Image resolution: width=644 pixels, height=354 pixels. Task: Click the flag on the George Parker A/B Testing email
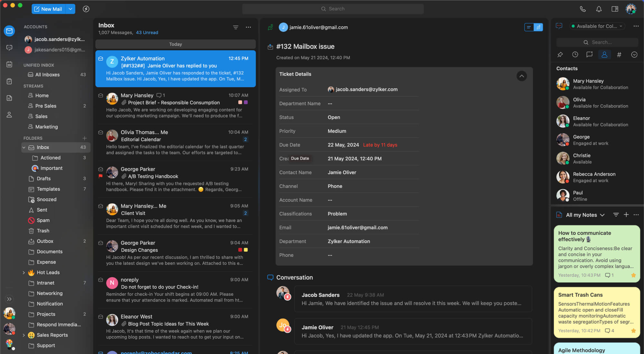pos(100,176)
